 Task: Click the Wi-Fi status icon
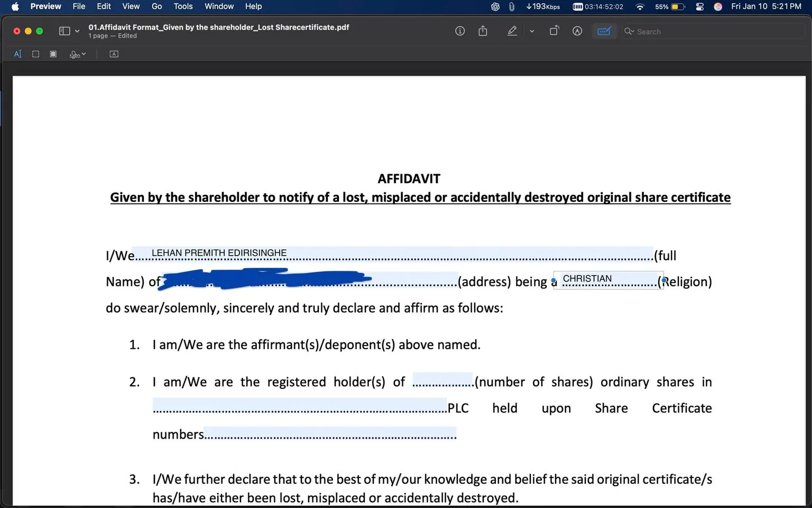640,6
